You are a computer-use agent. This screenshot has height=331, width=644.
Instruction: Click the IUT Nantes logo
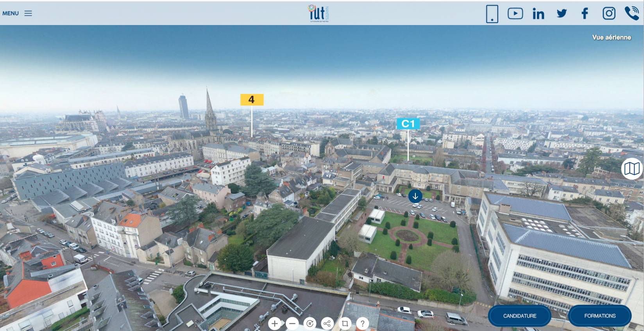coord(318,13)
